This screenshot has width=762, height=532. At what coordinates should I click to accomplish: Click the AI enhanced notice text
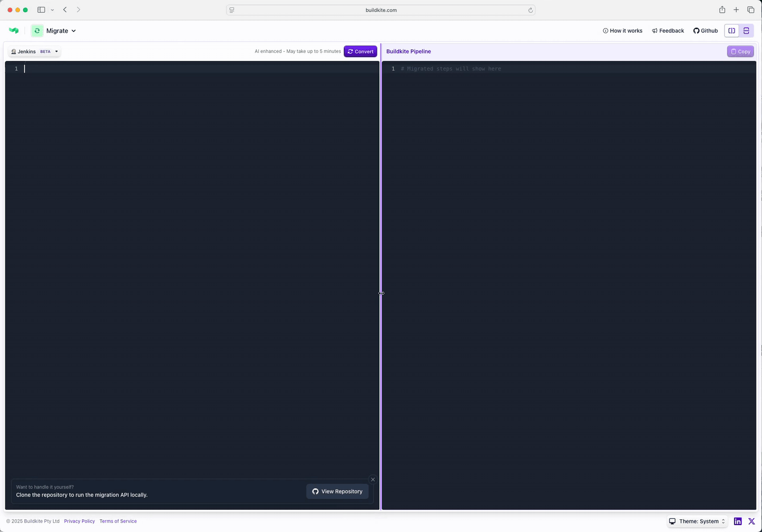click(298, 51)
